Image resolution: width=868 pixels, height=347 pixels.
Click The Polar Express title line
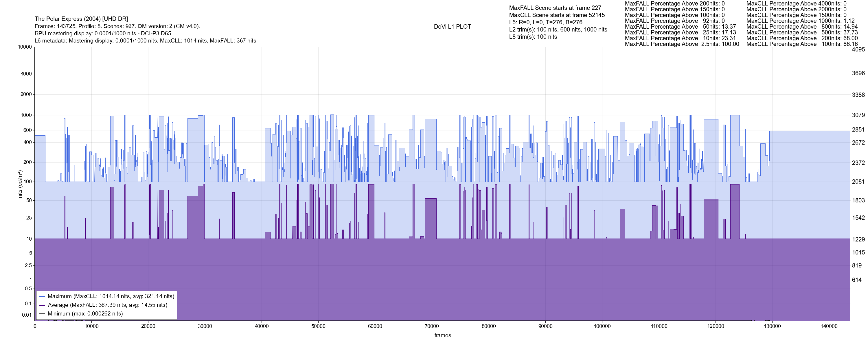point(81,19)
